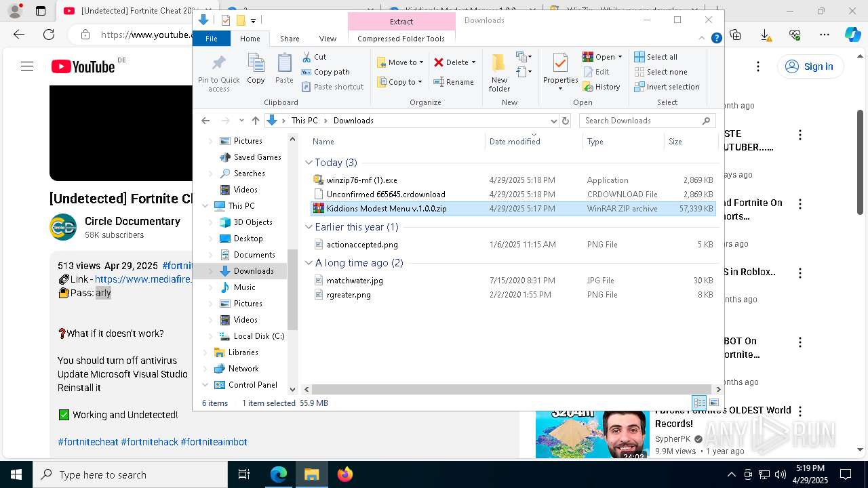Switch to View ribbon tab
Viewport: 868px width, 488px height.
(328, 39)
